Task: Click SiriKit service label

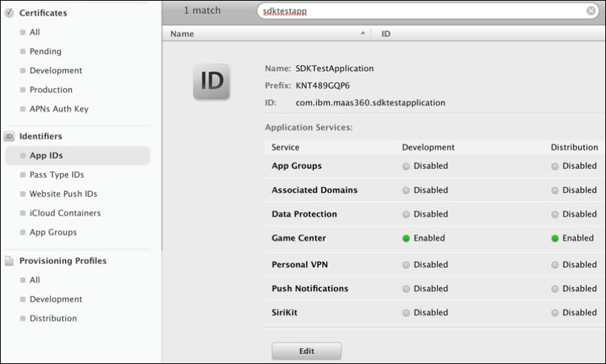Action: (x=284, y=313)
